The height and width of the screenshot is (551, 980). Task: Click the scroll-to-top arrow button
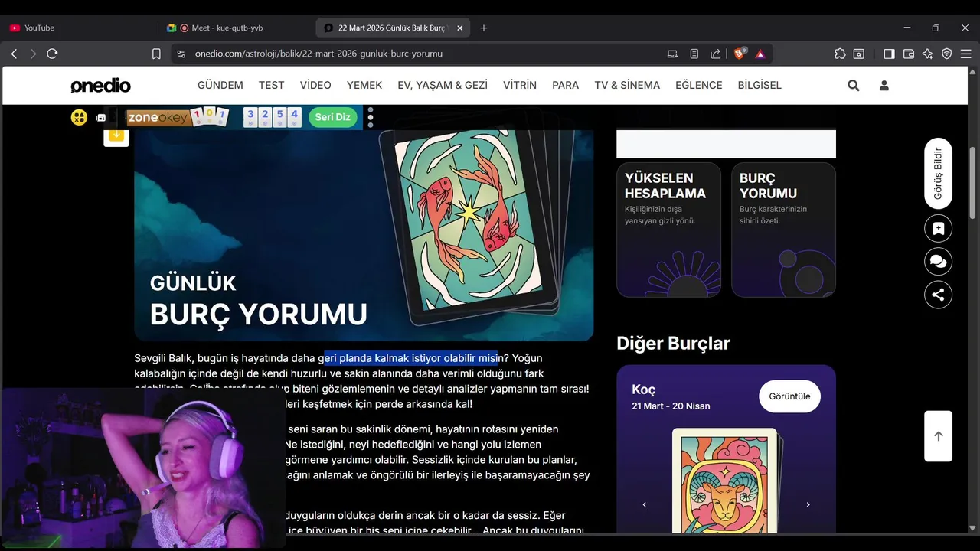click(x=938, y=436)
